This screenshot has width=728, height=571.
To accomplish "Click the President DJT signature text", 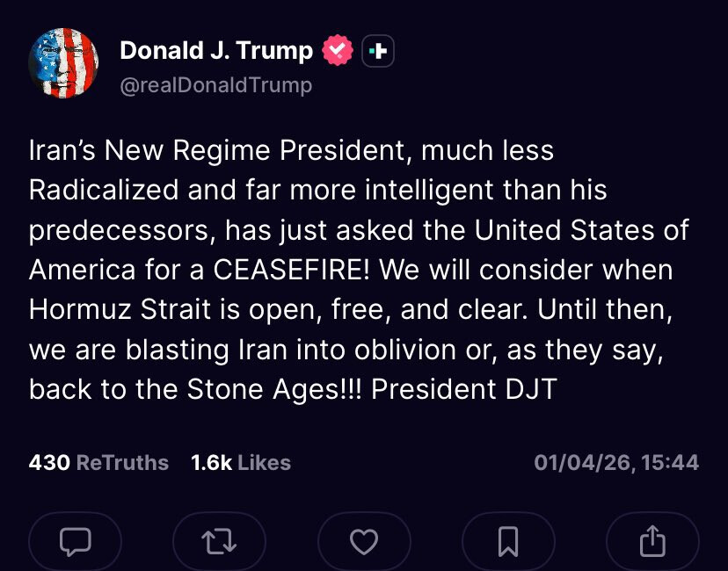I will [464, 388].
